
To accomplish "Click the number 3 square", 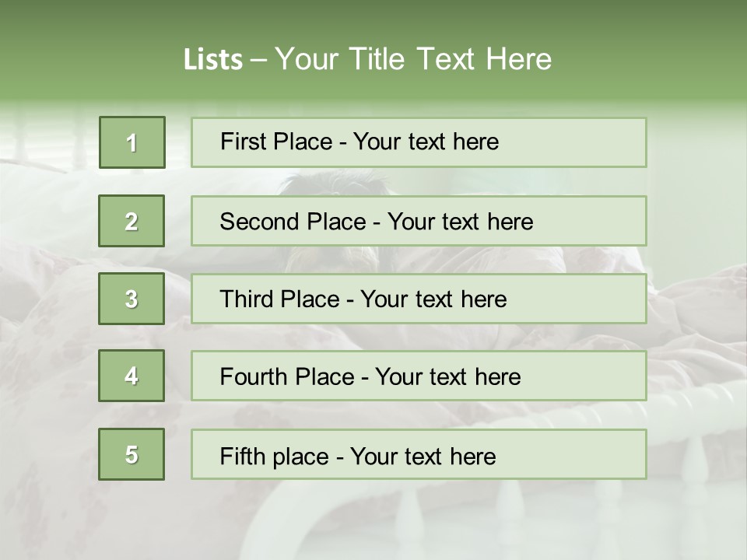I will click(132, 299).
